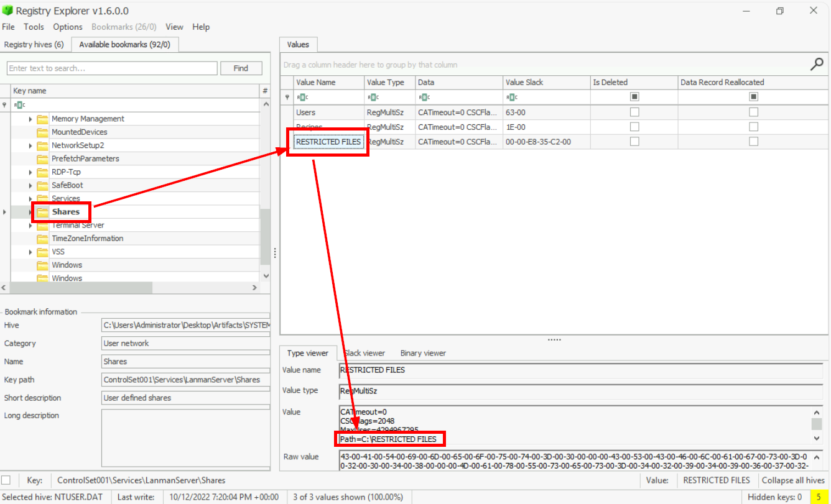Click the Memory Management folder icon
This screenshot has width=831, height=504.
[42, 119]
